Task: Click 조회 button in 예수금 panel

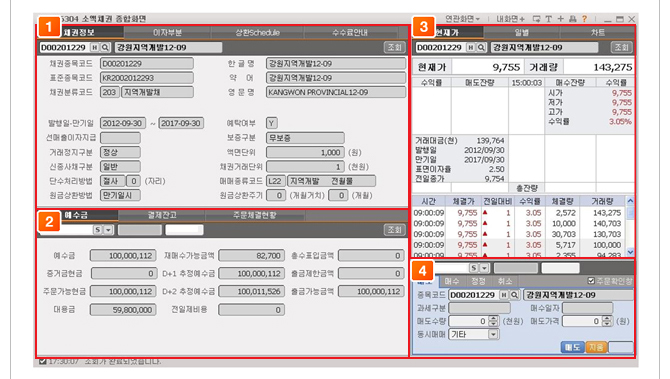Action: click(394, 230)
